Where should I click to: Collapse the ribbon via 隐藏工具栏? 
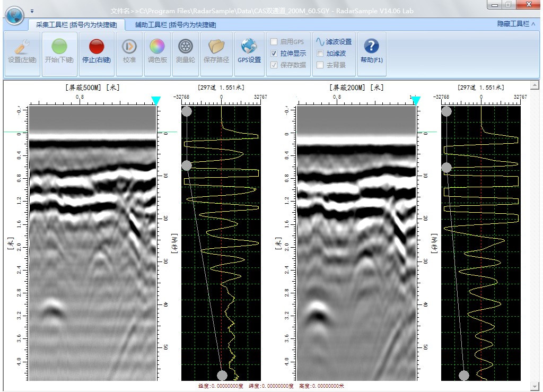coord(515,24)
